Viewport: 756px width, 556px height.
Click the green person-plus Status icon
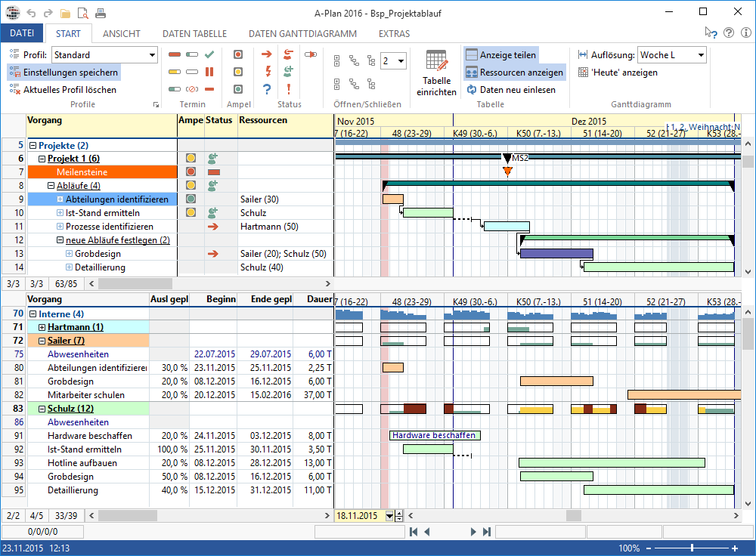click(x=288, y=72)
